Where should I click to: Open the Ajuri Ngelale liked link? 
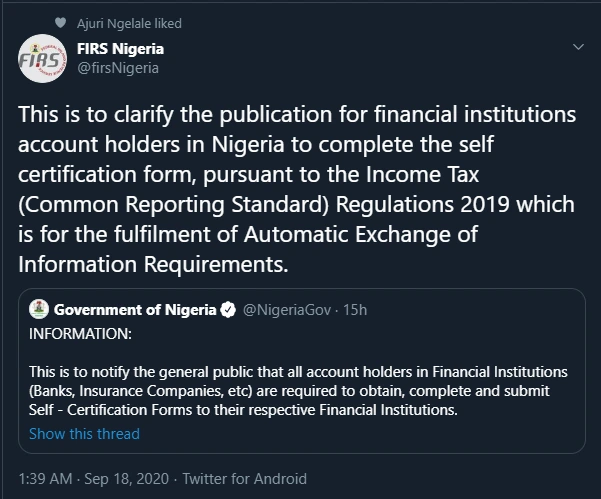click(x=129, y=23)
